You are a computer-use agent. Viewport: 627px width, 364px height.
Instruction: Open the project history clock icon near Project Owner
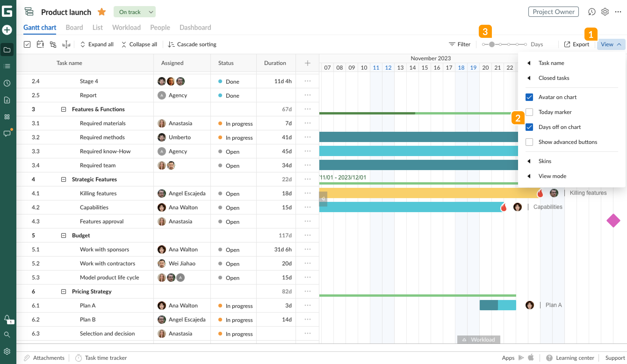[x=592, y=12]
